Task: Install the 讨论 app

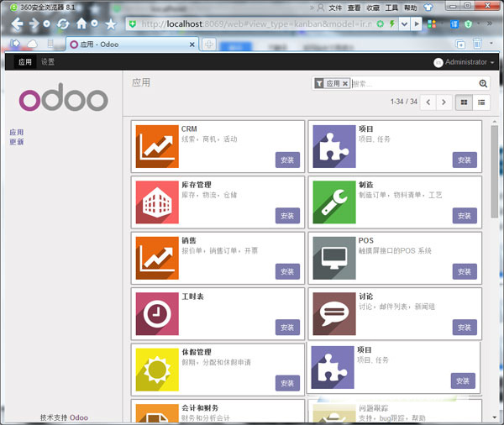Action: [x=465, y=328]
